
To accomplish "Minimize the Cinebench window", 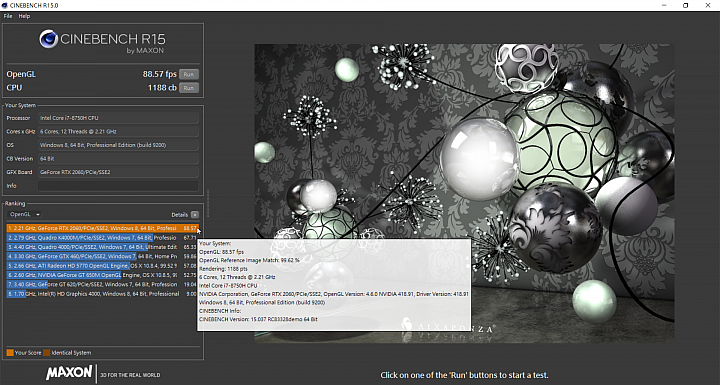I will [664, 6].
